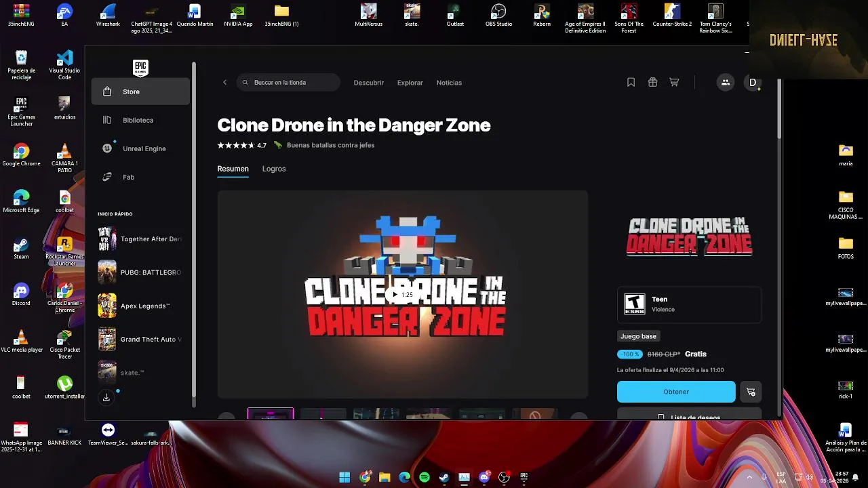The height and width of the screenshot is (488, 868).
Task: Select NVIDIA App desktop icon
Action: point(238,16)
